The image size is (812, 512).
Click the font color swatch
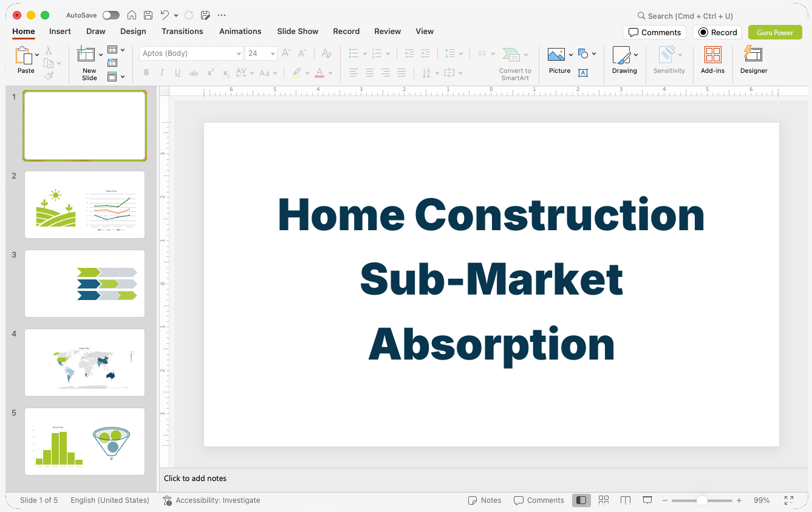[x=319, y=73]
